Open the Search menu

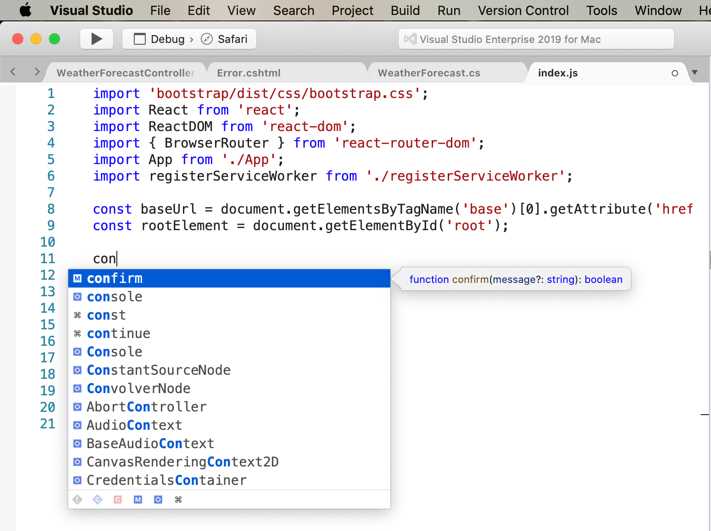click(x=293, y=10)
